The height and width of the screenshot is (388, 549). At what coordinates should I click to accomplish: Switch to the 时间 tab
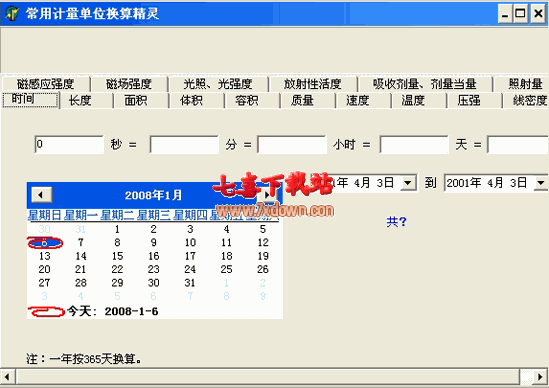tap(30, 100)
